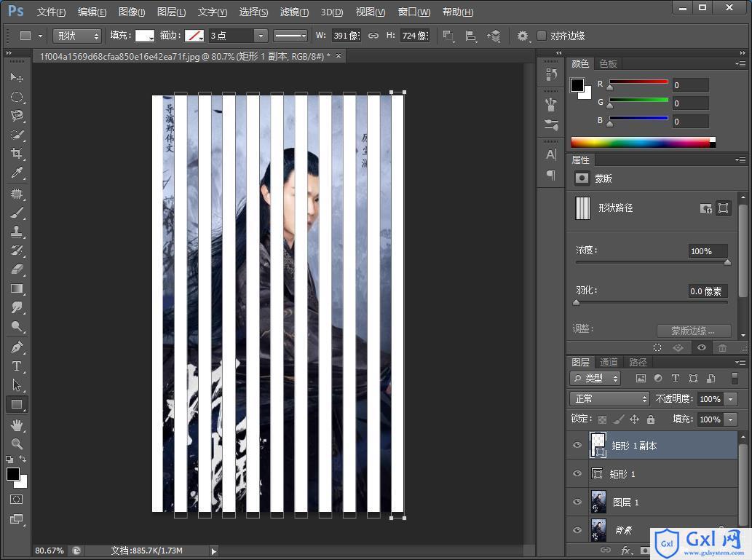Choose the Gradient tool
752x560 pixels.
click(17, 288)
